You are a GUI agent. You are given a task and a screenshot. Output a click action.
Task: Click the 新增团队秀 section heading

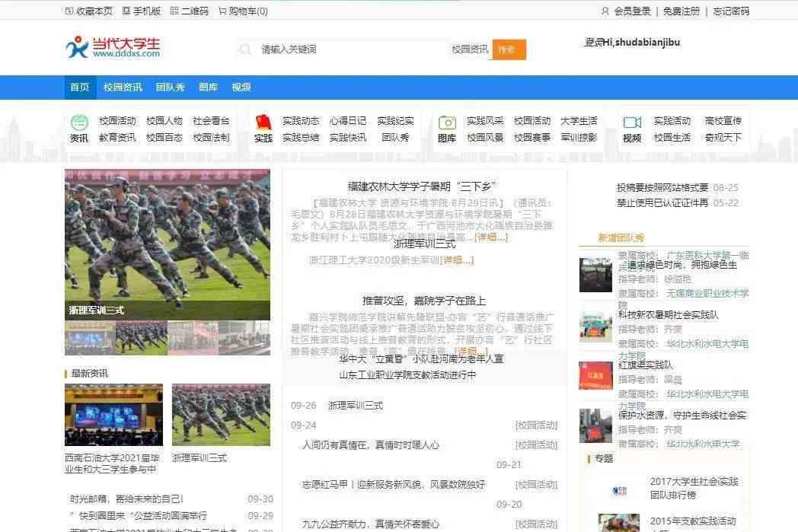(x=621, y=238)
